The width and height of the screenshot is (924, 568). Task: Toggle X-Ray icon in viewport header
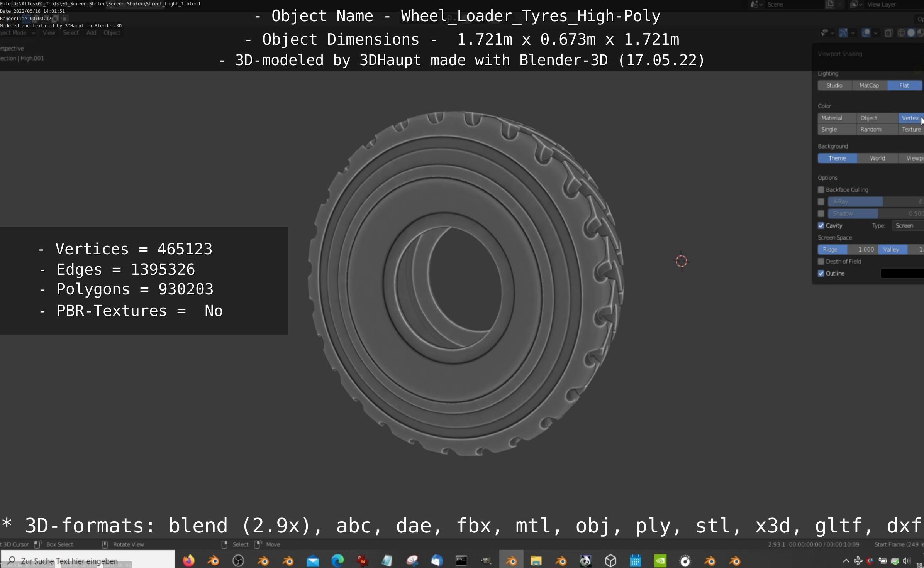pyautogui.click(x=888, y=33)
